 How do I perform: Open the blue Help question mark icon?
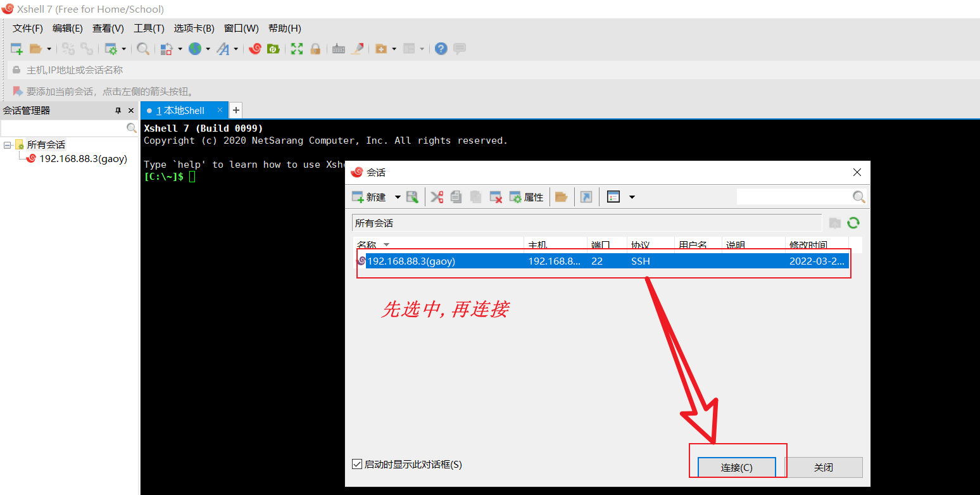click(441, 49)
